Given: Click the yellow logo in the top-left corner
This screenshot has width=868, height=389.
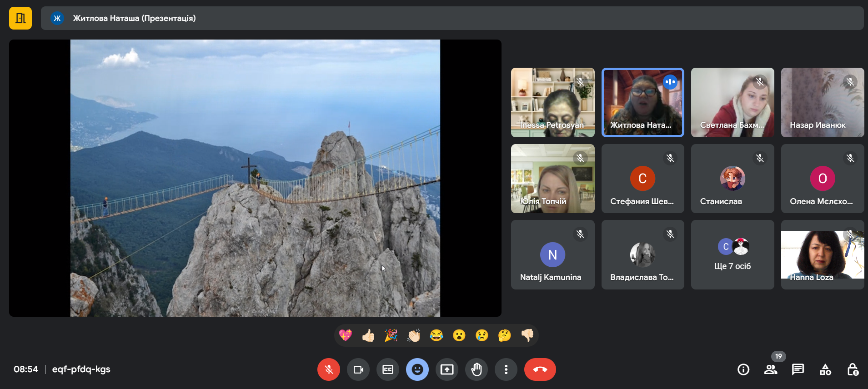Looking at the screenshot, I should pyautogui.click(x=20, y=18).
